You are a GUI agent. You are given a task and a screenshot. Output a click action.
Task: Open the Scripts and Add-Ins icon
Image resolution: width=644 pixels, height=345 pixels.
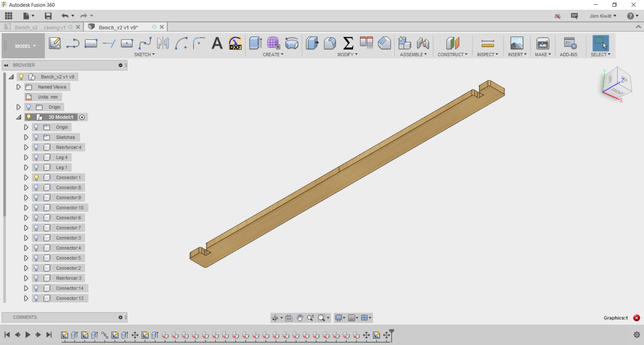pos(570,43)
